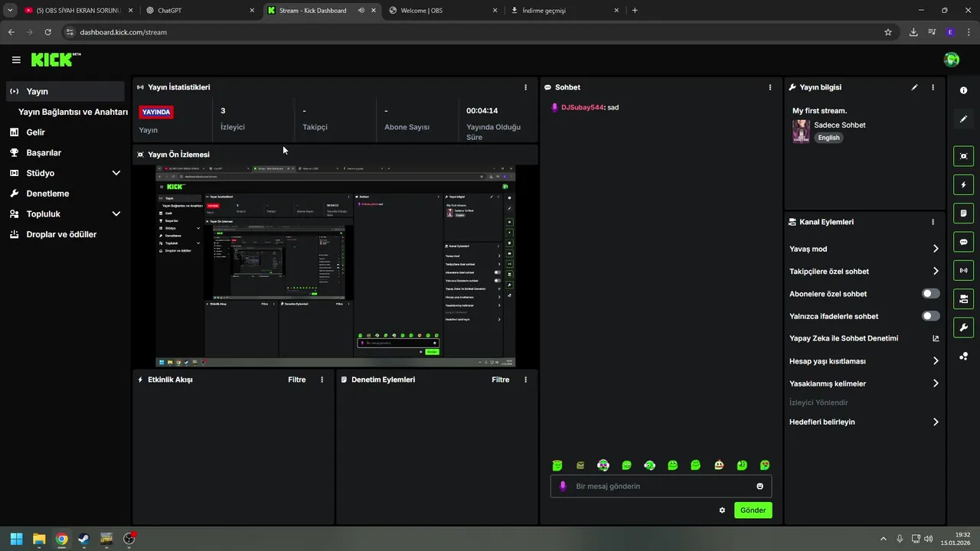Toggle the lightning bolt activity widget icon
This screenshot has height=551, width=980.
click(963, 184)
